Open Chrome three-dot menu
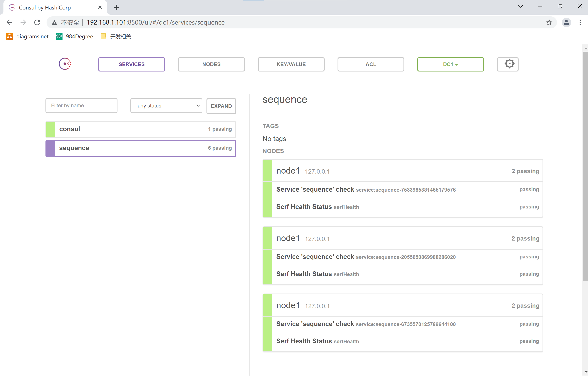 point(580,22)
